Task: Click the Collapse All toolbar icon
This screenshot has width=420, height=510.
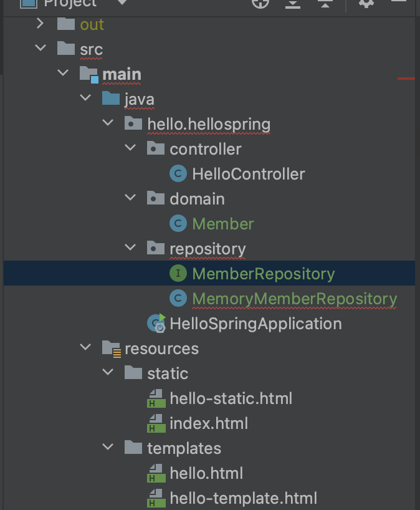Action: (325, 4)
